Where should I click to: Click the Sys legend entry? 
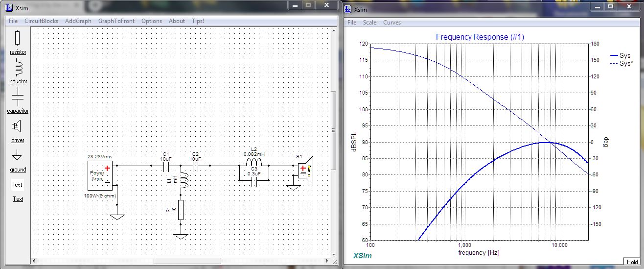pyautogui.click(x=621, y=56)
